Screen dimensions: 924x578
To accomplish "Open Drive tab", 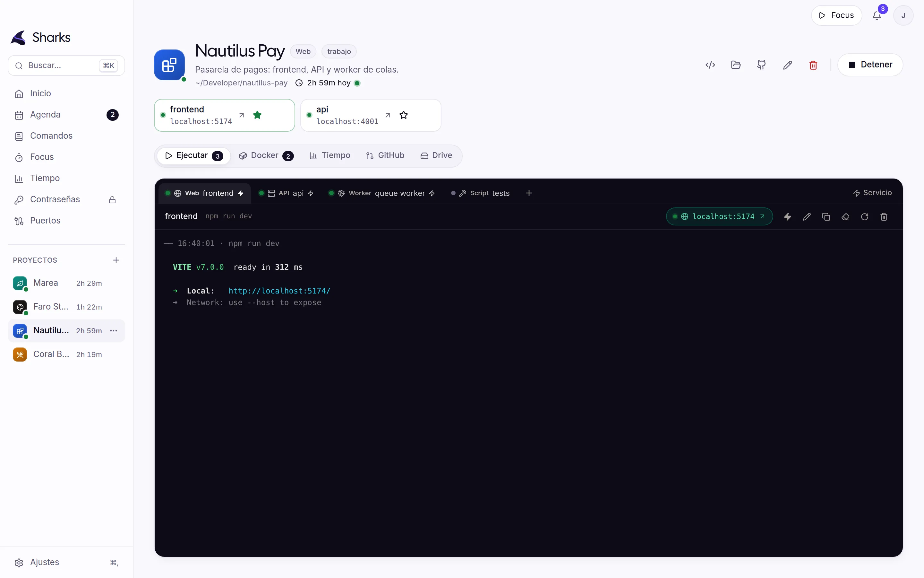I will pos(436,156).
